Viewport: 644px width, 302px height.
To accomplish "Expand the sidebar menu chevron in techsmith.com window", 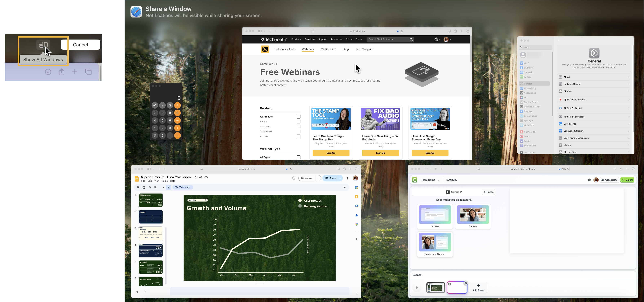I will point(264,31).
